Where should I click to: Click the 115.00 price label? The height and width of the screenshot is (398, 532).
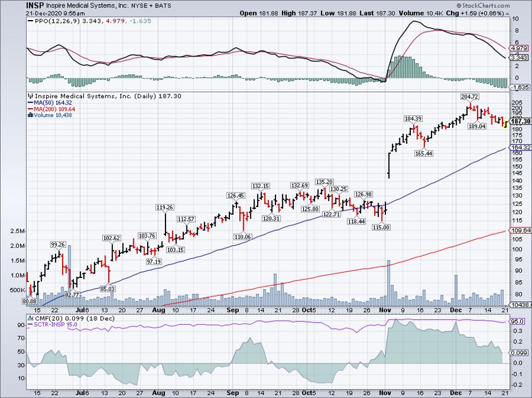pyautogui.click(x=381, y=227)
